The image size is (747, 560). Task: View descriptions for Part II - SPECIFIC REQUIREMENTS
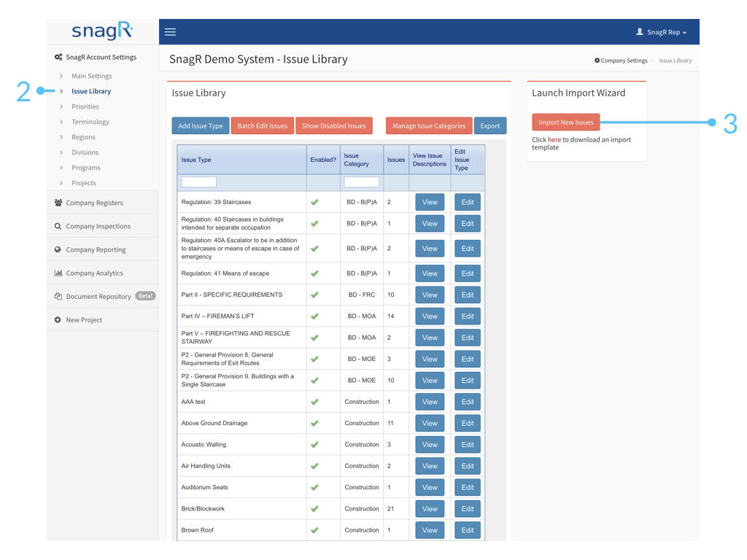click(430, 295)
